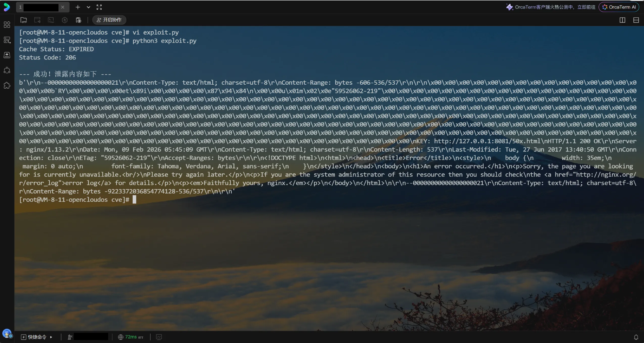Screen dimensions: 644x343
Task: Split the terminal horizontally
Action: 636,20
